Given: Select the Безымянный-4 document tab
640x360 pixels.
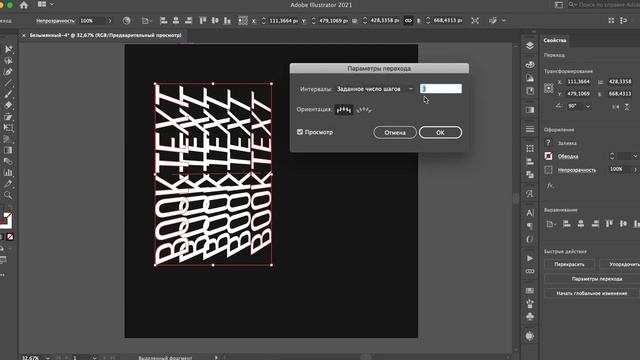Looking at the screenshot, I should pyautogui.click(x=105, y=36).
